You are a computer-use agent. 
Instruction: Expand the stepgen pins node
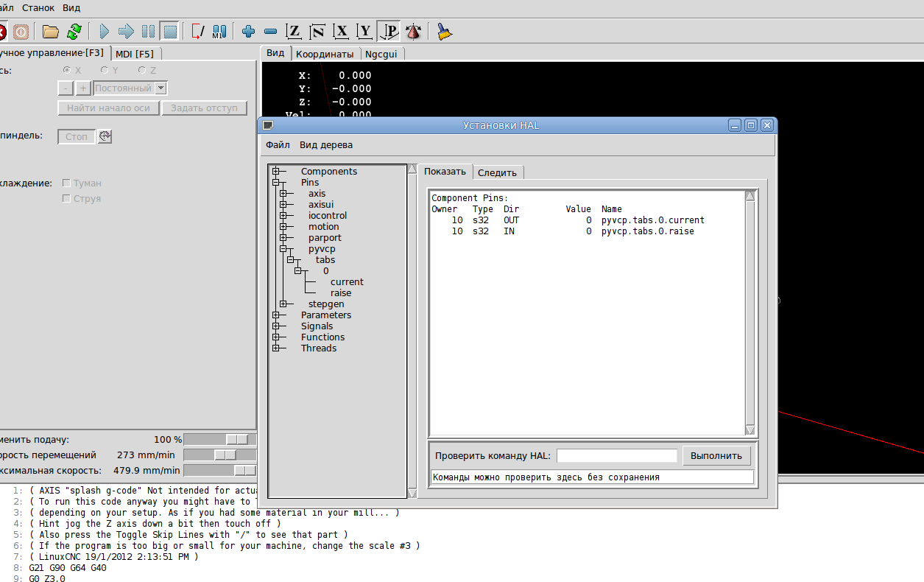[283, 304]
